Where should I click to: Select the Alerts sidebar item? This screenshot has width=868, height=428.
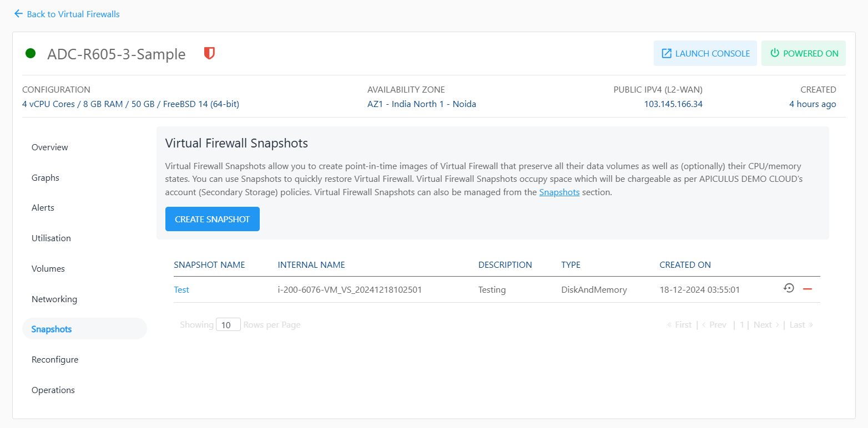point(43,208)
